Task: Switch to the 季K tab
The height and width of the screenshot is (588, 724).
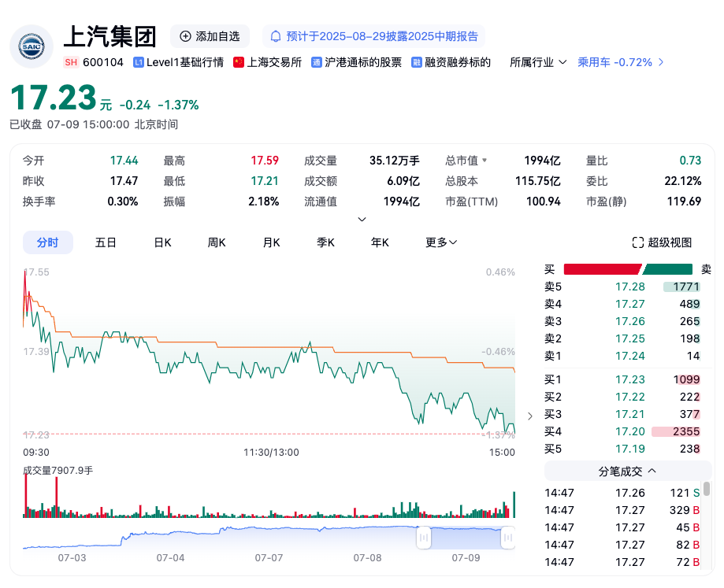Action: 325,242
